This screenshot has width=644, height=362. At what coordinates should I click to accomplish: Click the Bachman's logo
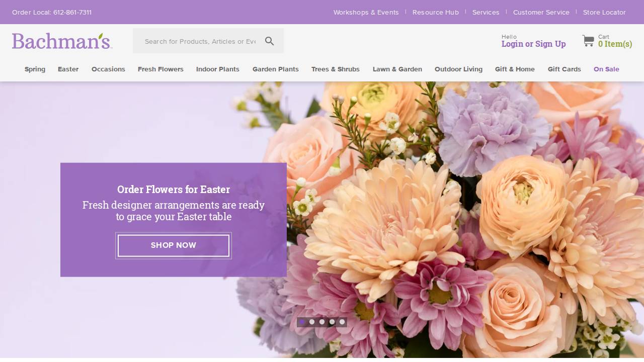coord(61,40)
